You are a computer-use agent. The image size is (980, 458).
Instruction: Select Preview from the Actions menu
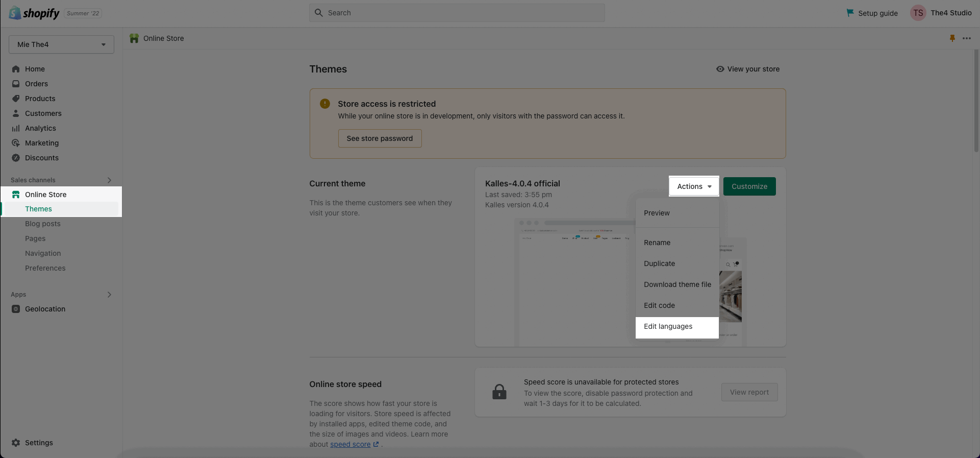tap(677, 213)
